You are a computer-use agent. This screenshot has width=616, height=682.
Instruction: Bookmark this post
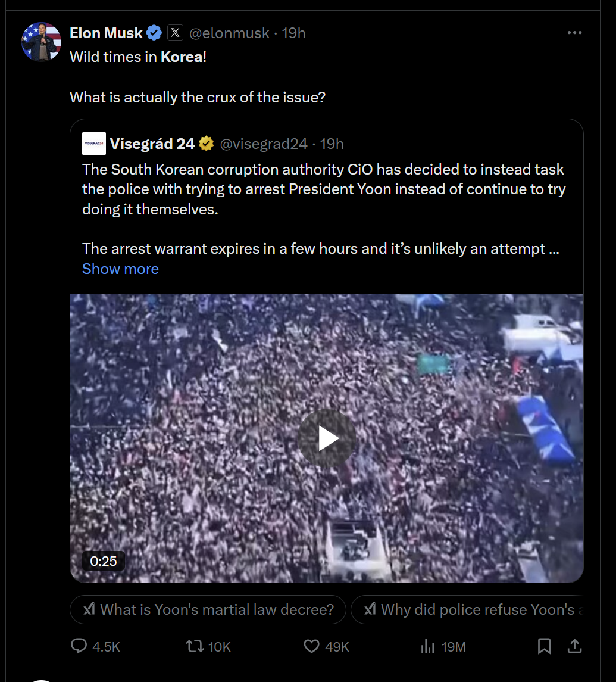[544, 646]
